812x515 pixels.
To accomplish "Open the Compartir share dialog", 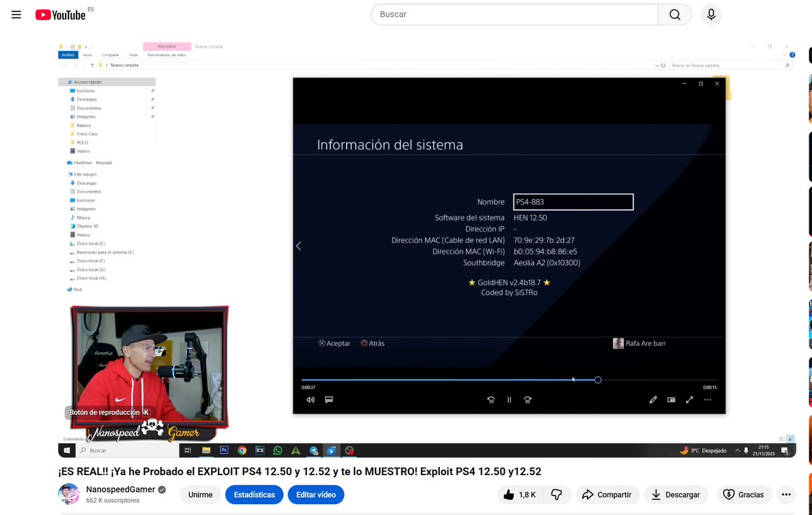I will [x=607, y=495].
